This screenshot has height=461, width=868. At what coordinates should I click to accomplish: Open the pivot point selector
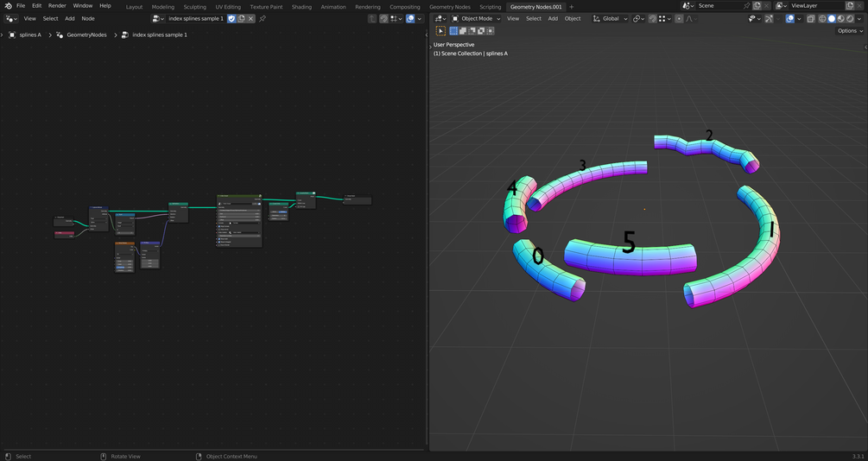pos(638,19)
